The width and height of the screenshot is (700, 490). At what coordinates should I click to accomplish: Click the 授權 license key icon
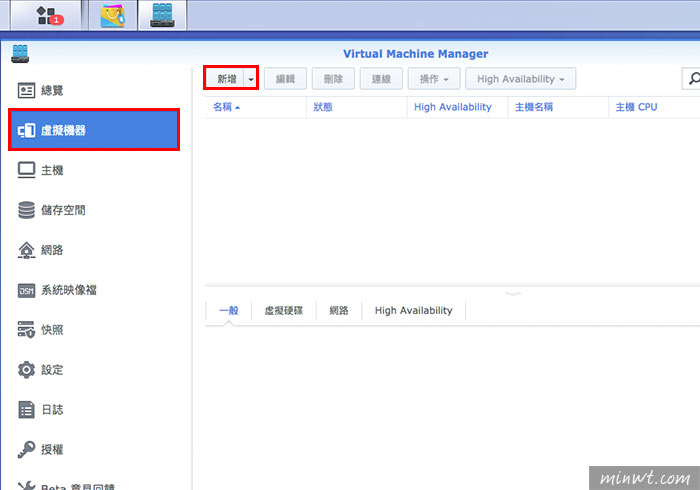(26, 449)
